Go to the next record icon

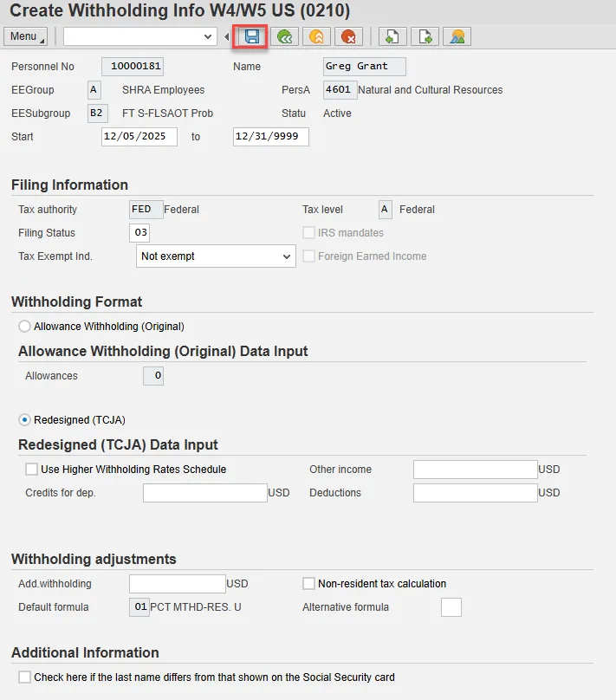click(425, 36)
